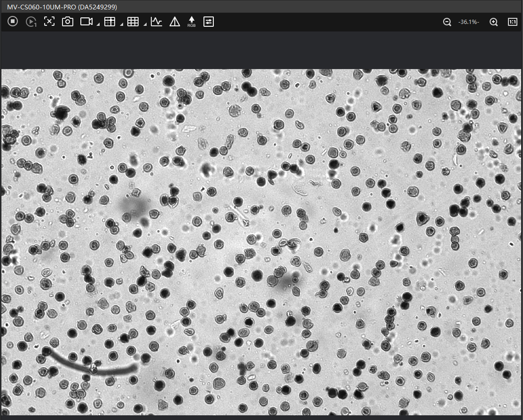Click the RGB arrow icon

coord(191,22)
